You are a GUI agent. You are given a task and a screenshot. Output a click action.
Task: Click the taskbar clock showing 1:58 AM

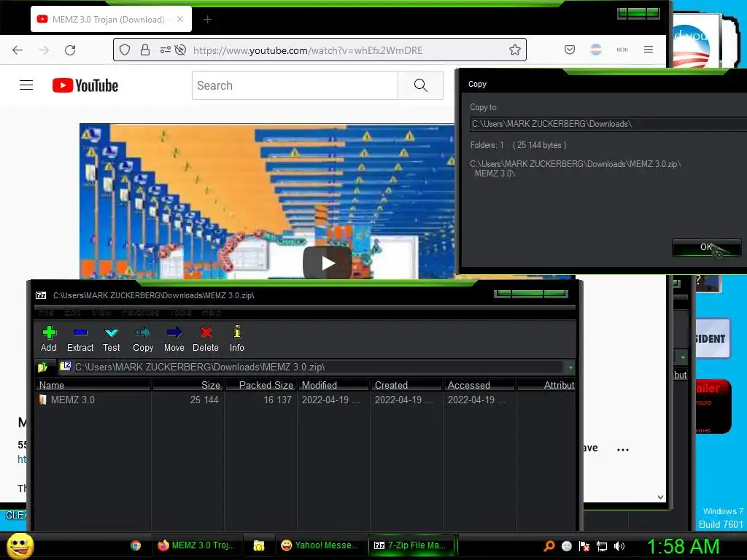(x=683, y=546)
